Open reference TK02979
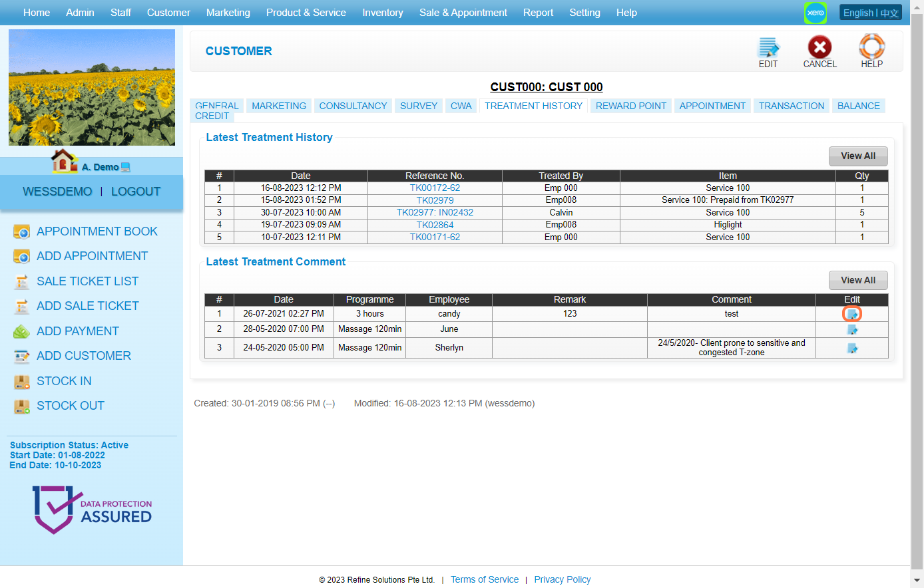The height and width of the screenshot is (588, 924). point(435,200)
